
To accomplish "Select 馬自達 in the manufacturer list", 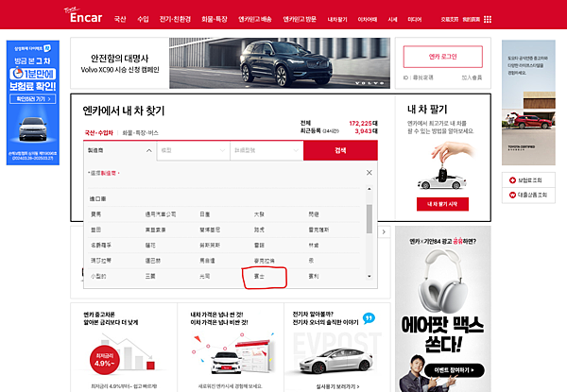I will point(207,261).
